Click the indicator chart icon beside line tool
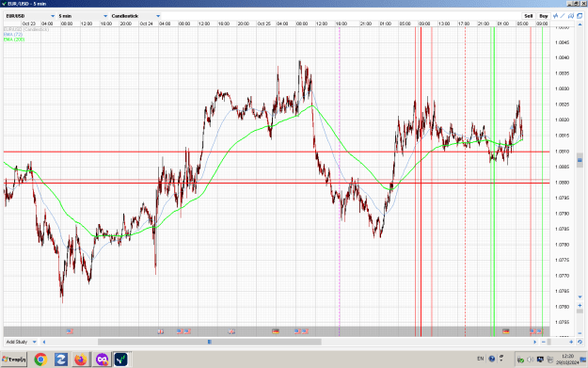This screenshot has width=588, height=368. (x=571, y=16)
